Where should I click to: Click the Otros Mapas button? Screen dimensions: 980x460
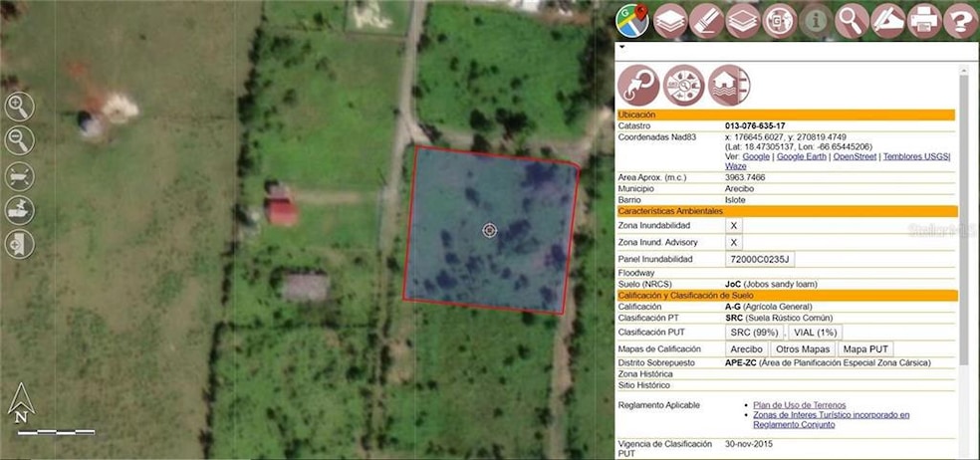[x=803, y=349]
